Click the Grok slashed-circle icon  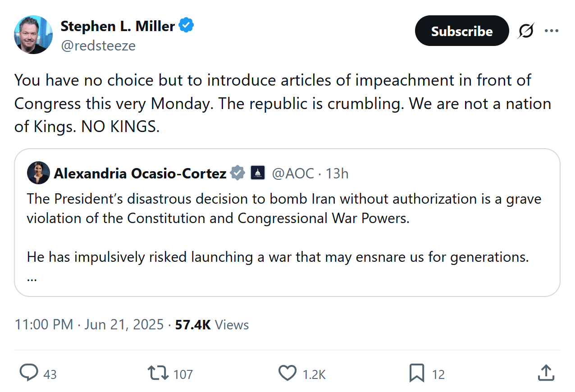[526, 31]
